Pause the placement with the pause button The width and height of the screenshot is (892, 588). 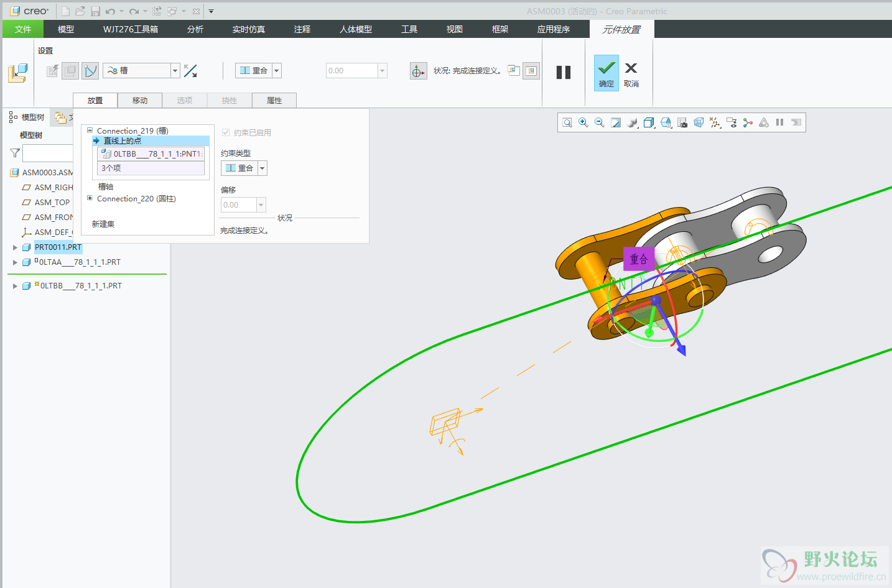(x=564, y=72)
